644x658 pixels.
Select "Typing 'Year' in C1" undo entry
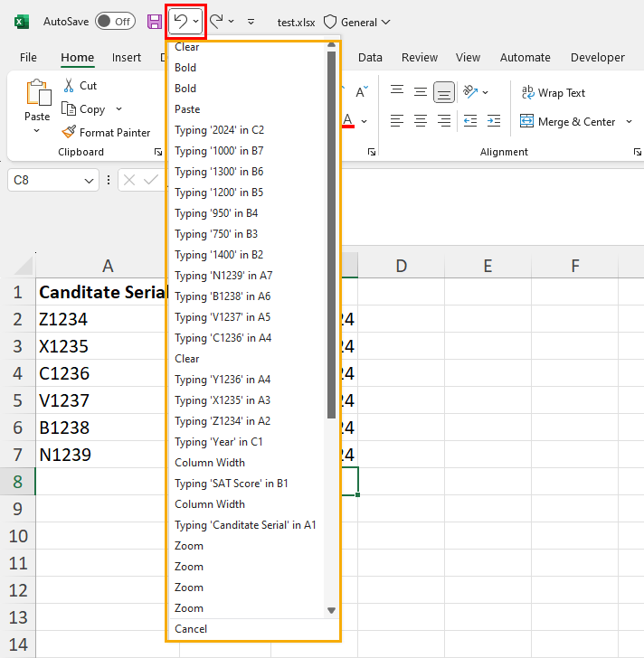246,442
